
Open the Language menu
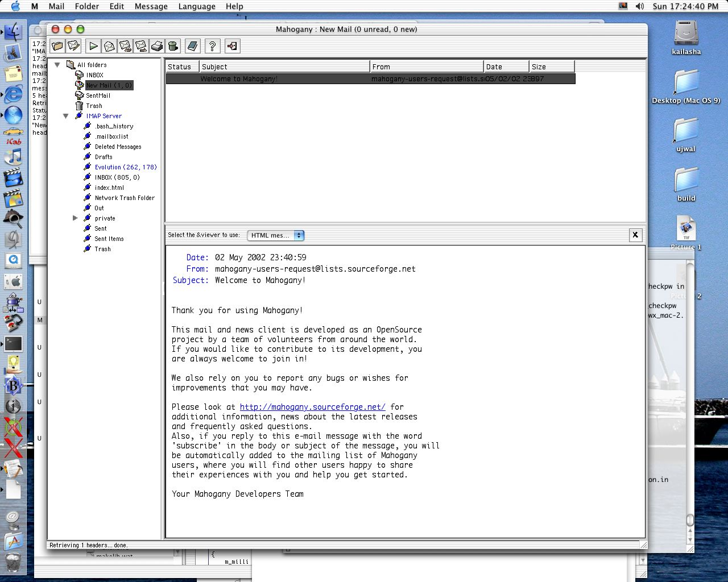click(197, 6)
